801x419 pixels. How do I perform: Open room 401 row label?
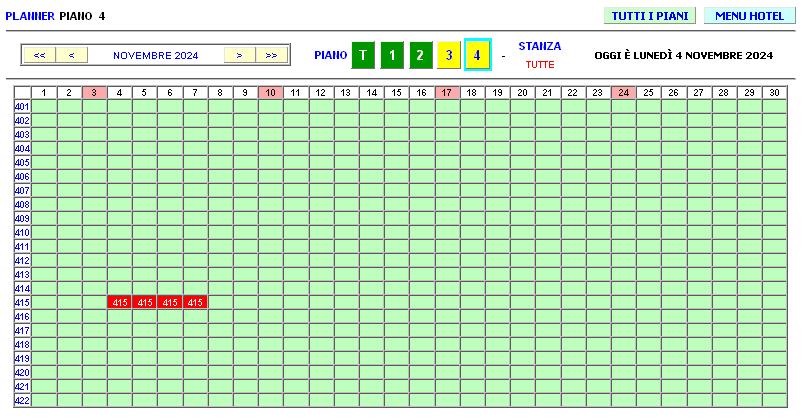click(22, 106)
